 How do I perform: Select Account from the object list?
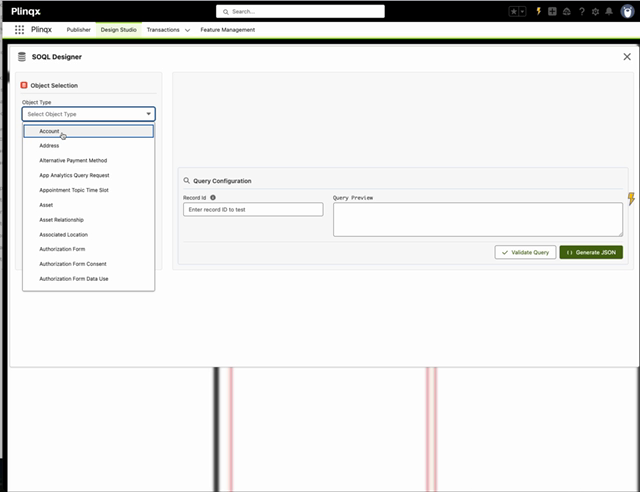pos(89,131)
